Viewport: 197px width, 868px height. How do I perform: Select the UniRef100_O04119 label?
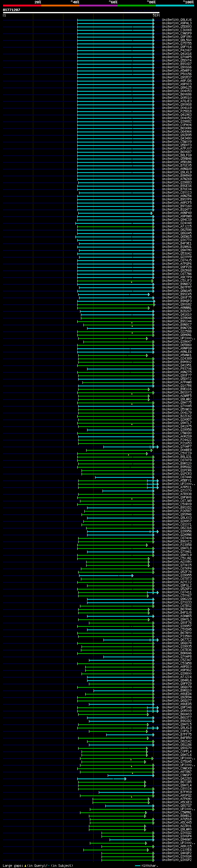click(x=177, y=108)
